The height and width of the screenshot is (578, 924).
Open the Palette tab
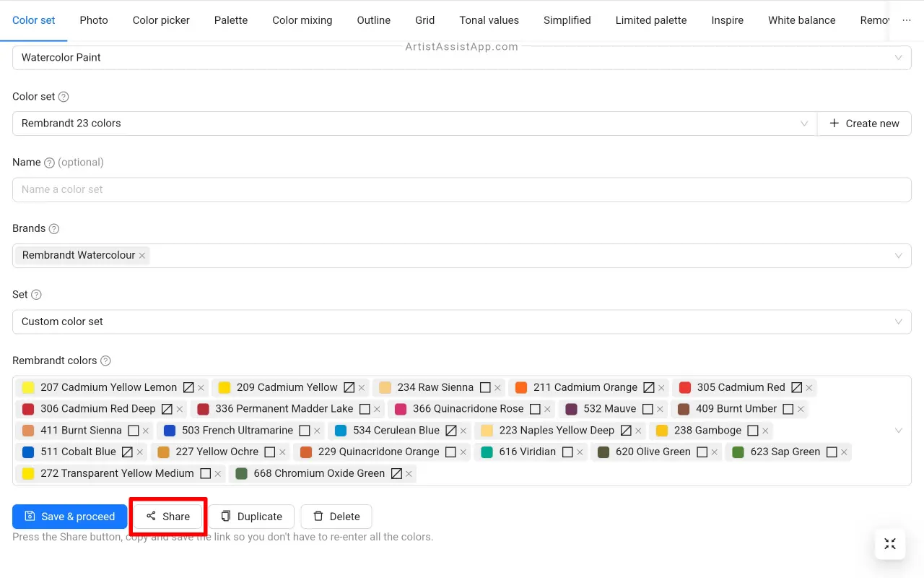[x=231, y=20]
